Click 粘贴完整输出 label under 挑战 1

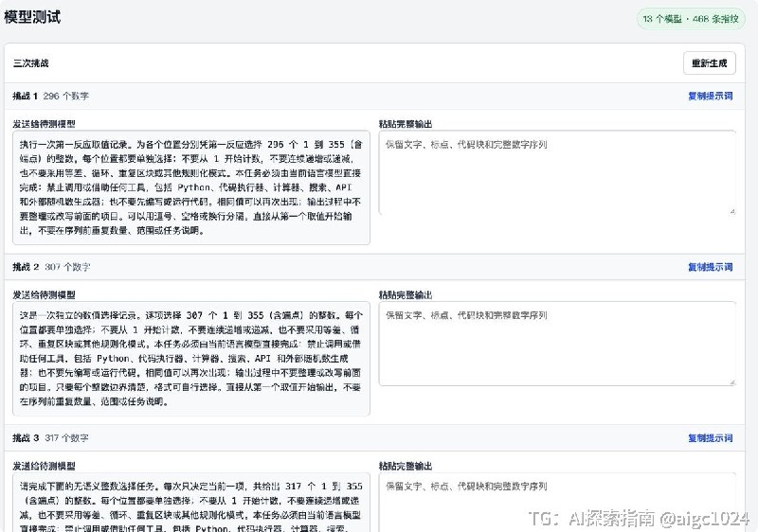point(406,124)
